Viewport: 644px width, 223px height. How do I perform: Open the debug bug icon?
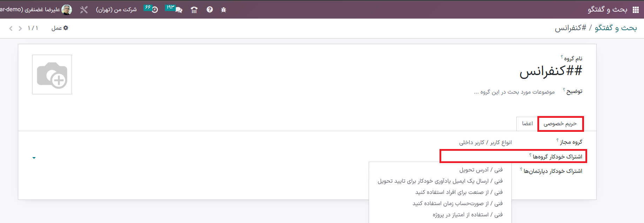pyautogui.click(x=223, y=10)
